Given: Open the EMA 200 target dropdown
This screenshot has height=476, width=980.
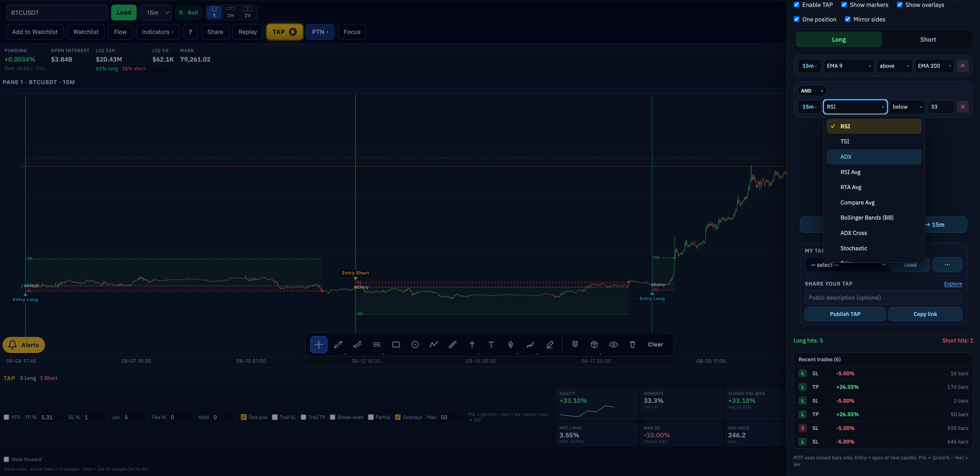Looking at the screenshot, I should click(x=934, y=66).
